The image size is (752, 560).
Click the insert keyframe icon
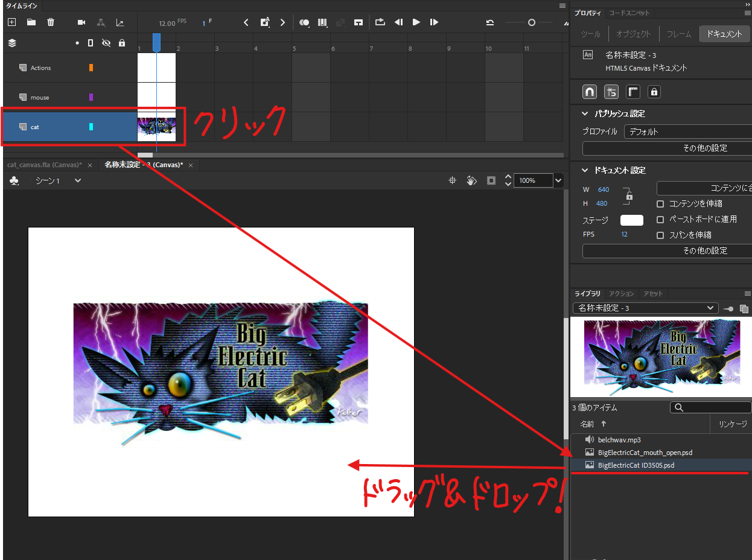pos(264,22)
